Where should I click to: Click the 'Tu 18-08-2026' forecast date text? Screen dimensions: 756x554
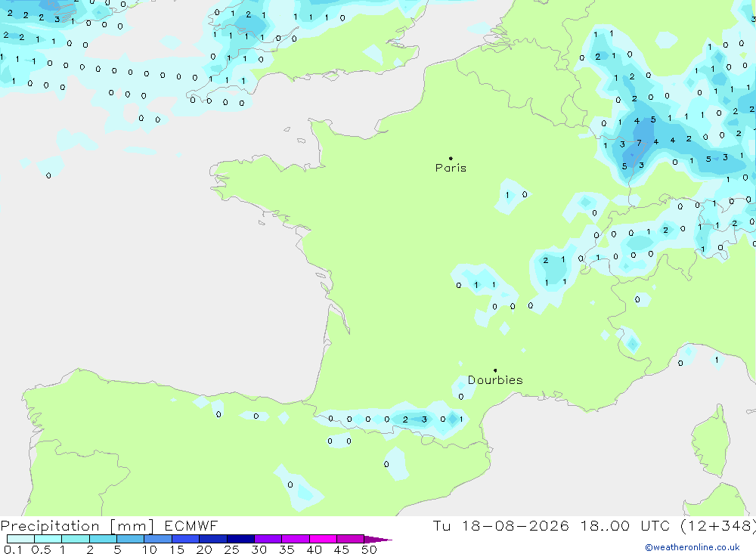click(500, 525)
